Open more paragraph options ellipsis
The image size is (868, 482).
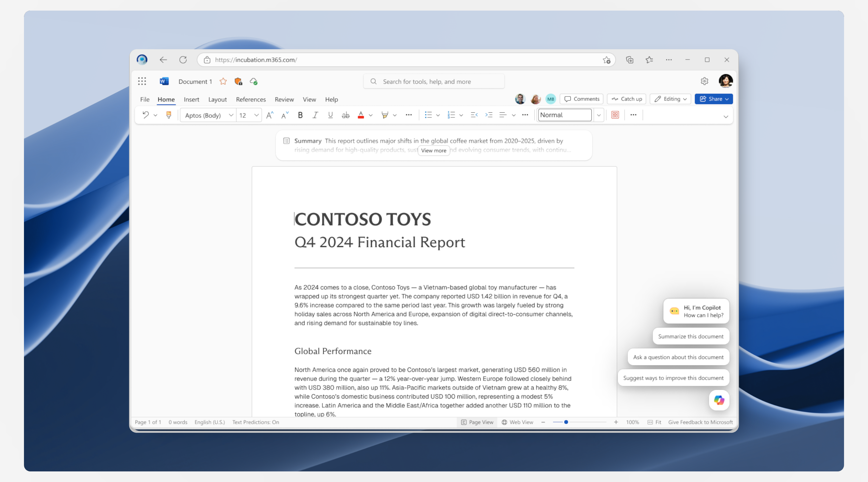525,115
